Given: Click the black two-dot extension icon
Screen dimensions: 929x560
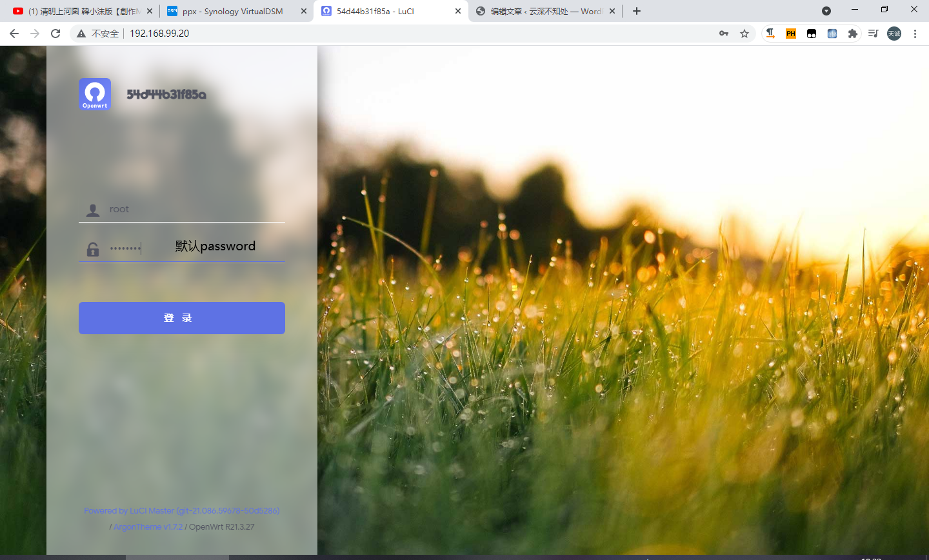Looking at the screenshot, I should tap(811, 33).
